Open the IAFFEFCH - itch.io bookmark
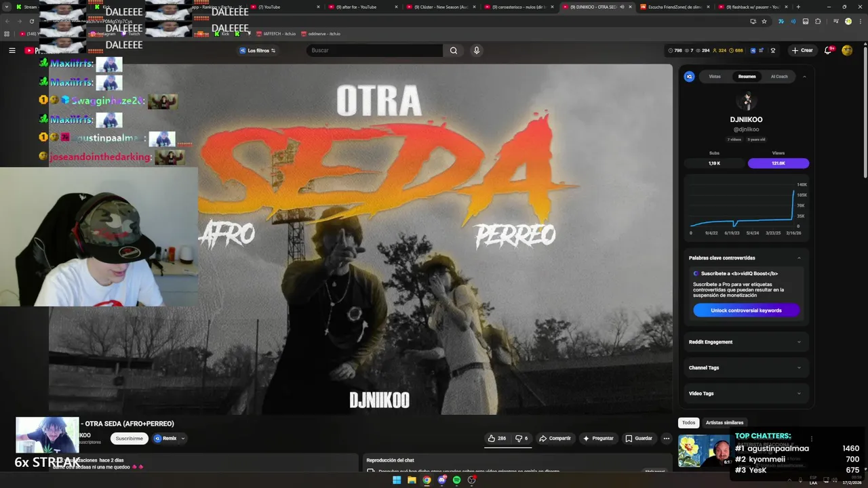Screen dimensions: 868x488 [x=275, y=33]
